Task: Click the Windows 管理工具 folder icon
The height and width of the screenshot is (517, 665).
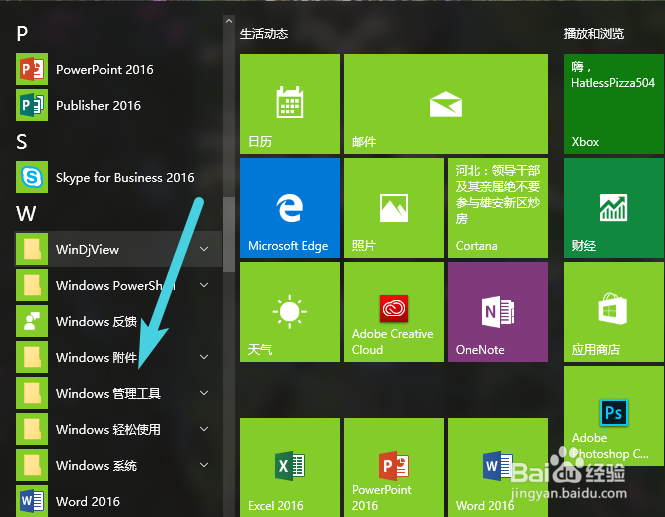Action: [32, 393]
